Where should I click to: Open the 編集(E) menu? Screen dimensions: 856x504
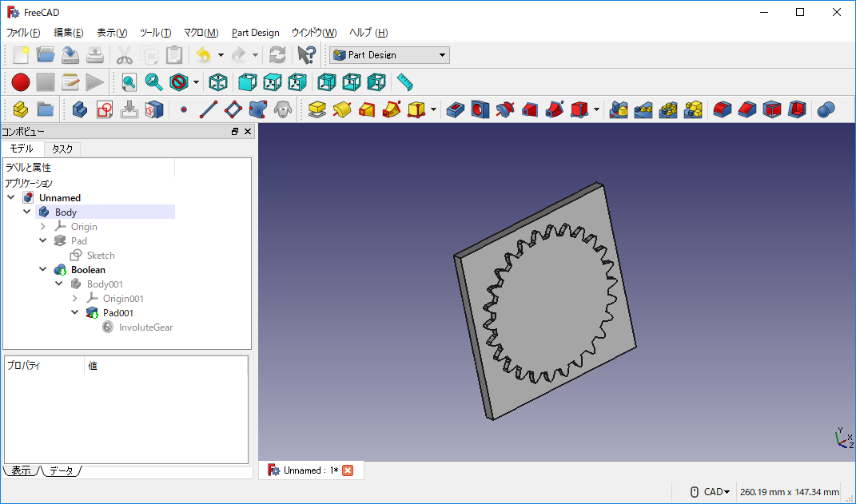[69, 33]
